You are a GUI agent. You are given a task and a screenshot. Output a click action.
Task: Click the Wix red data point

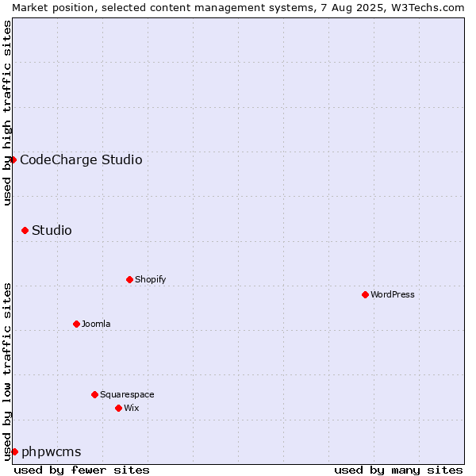[x=119, y=408]
